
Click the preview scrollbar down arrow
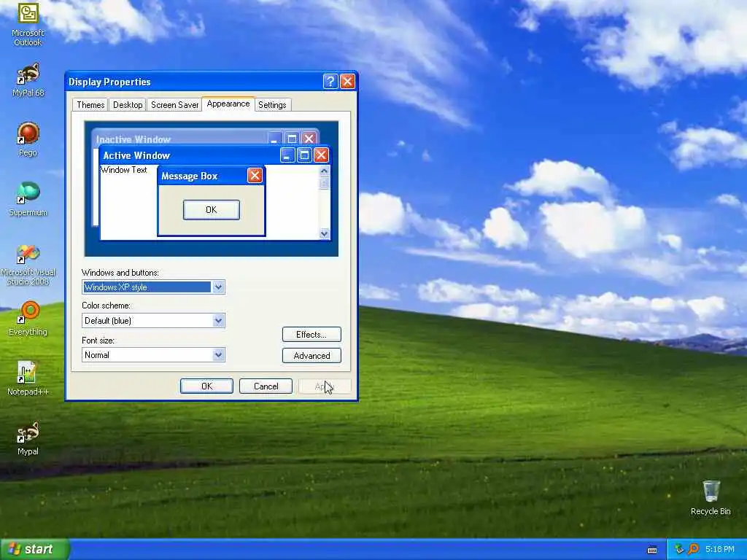pos(325,233)
